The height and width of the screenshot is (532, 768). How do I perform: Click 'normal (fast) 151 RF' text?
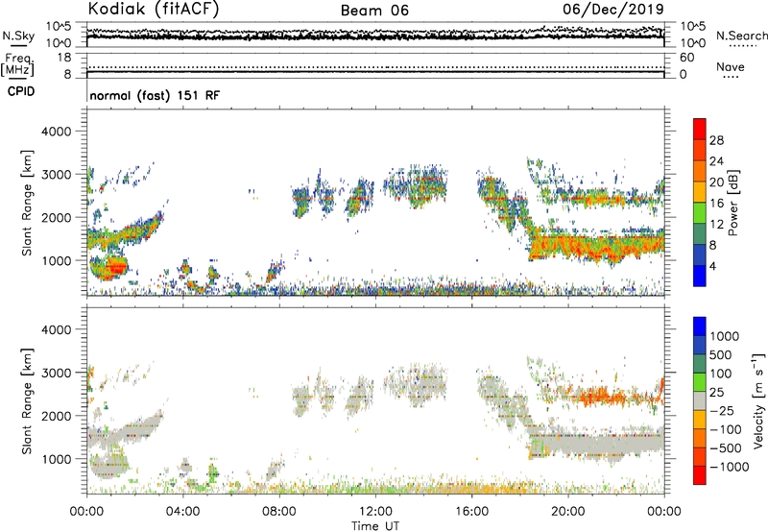click(155, 95)
